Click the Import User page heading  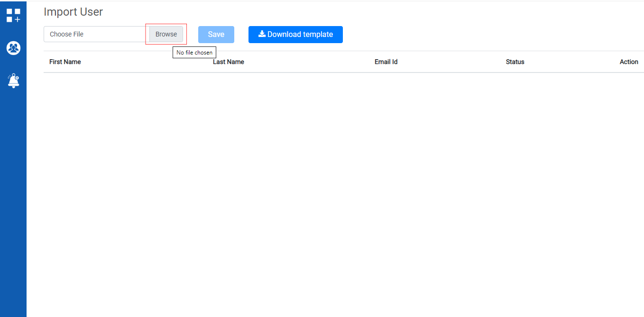(73, 12)
